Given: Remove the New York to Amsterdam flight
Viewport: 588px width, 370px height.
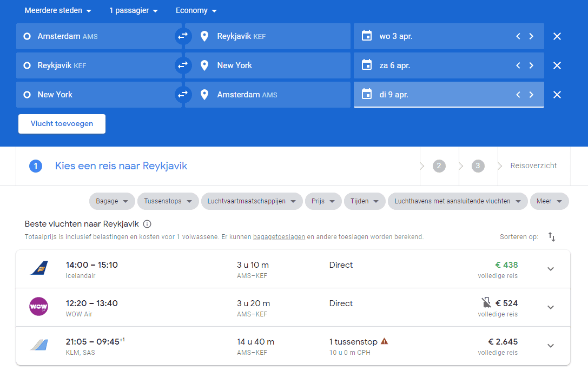Looking at the screenshot, I should pos(557,95).
